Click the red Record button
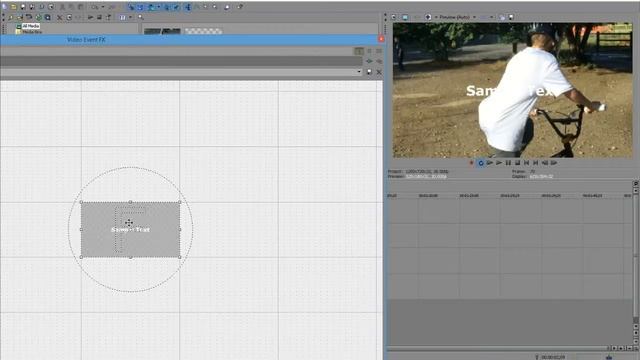This screenshot has width=640, height=360. tap(471, 163)
